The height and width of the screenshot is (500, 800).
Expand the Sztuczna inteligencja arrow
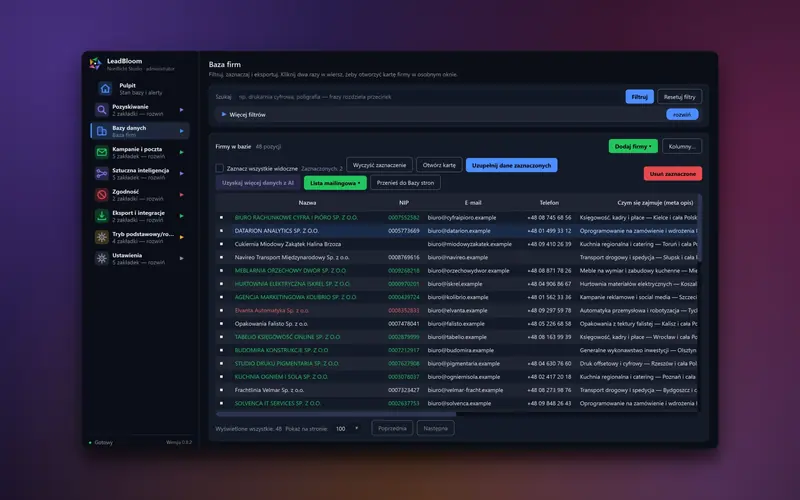pos(182,173)
